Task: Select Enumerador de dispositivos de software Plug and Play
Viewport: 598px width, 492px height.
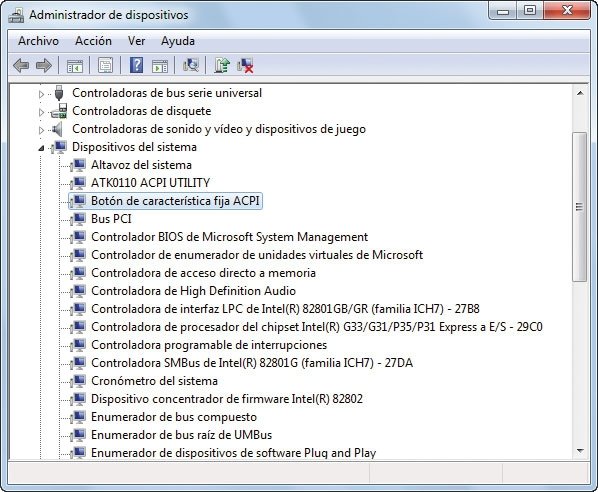Action: point(233,453)
